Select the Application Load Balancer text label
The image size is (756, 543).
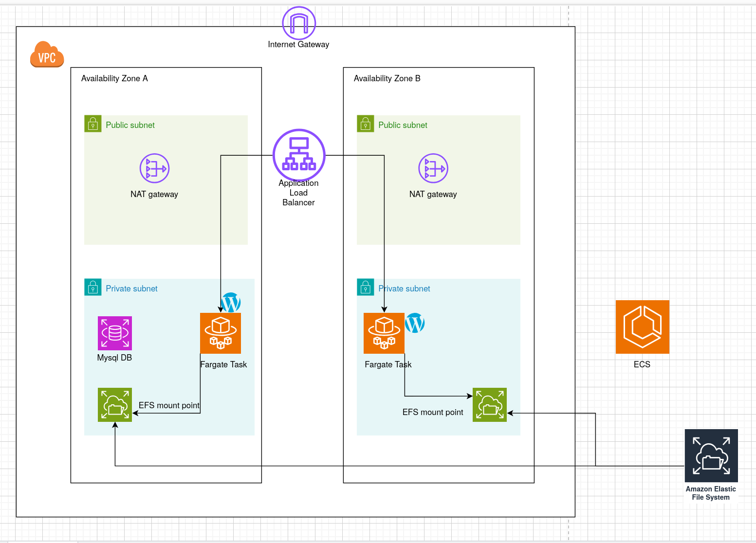(x=298, y=193)
